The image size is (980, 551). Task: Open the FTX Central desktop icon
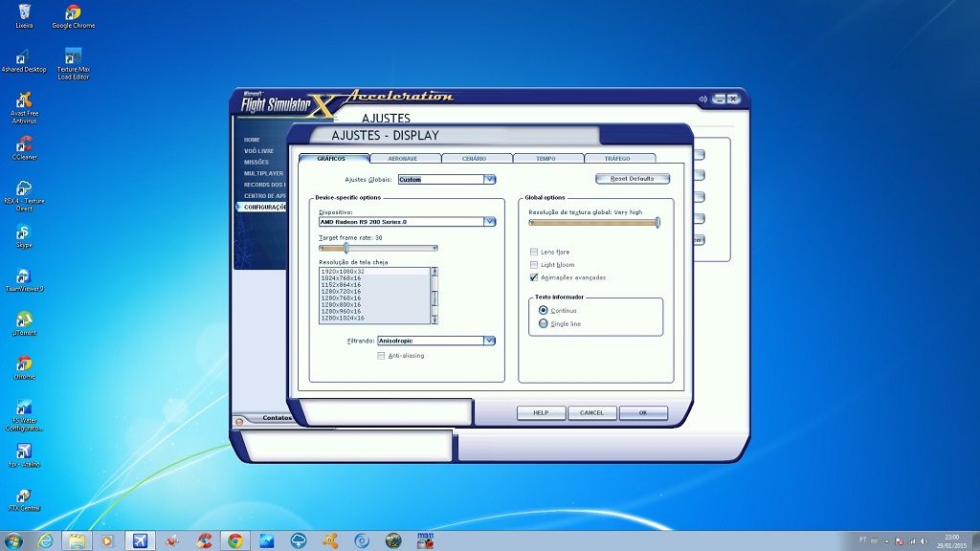click(24, 499)
